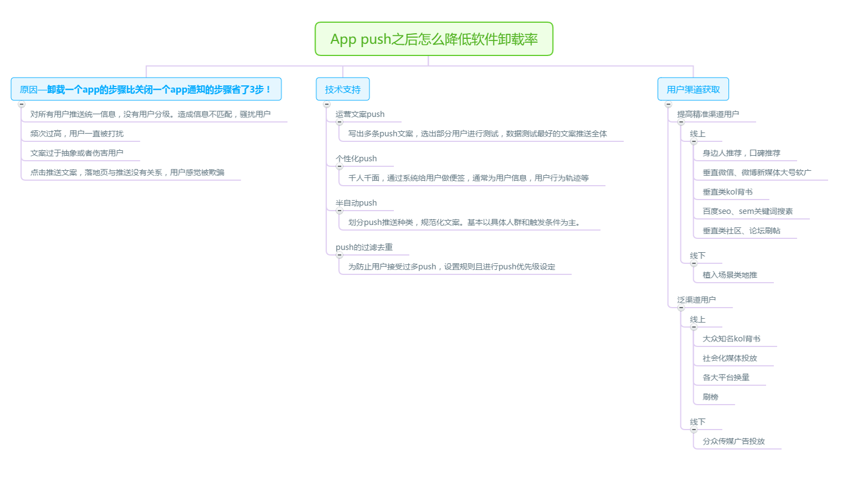Click the 频次过高，用户一直被打扰 node
This screenshot has height=480, width=868.
(77, 134)
